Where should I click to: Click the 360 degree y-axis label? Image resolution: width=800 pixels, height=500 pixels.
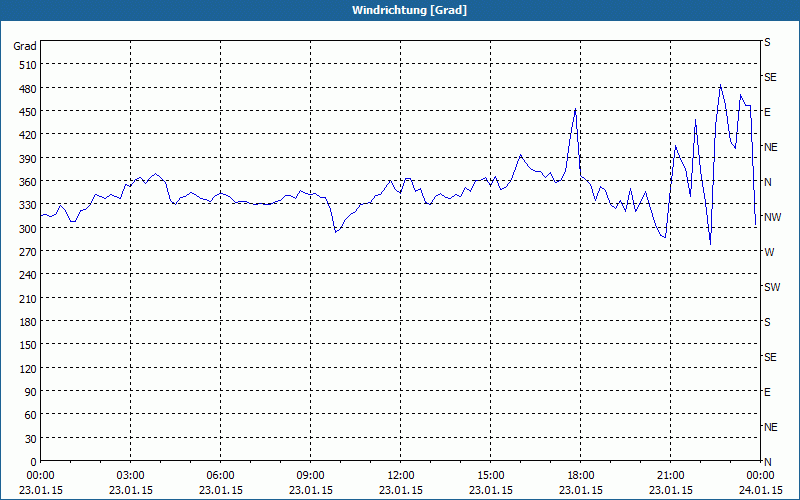click(25, 182)
